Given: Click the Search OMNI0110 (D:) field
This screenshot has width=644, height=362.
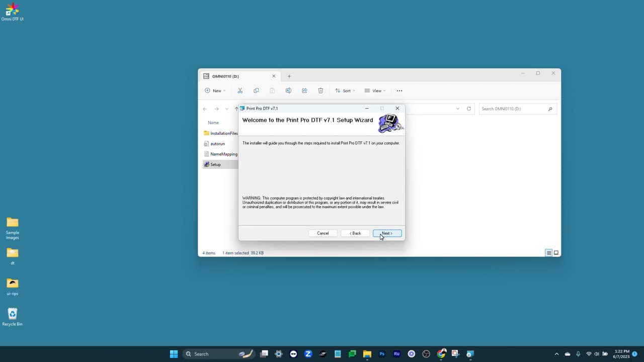Looking at the screenshot, I should click(x=518, y=109).
